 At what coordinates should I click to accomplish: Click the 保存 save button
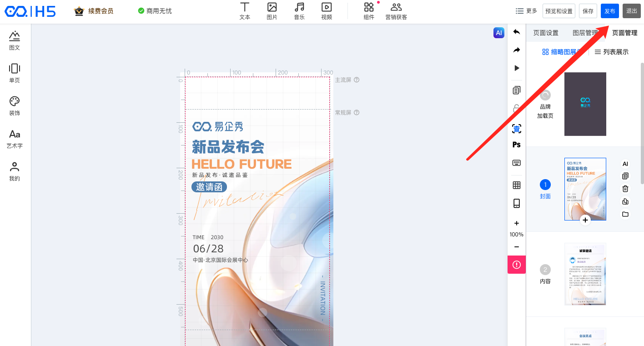[x=588, y=11]
